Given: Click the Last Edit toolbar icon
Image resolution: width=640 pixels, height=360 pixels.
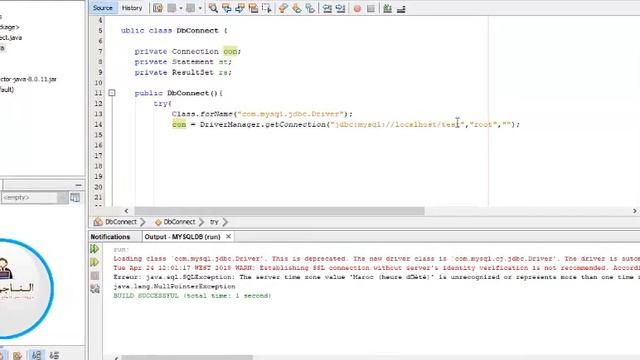Looking at the screenshot, I should 158,8.
